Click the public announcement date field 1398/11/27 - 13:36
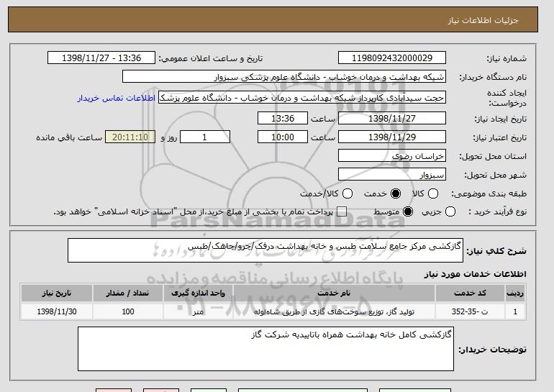Viewport: 554px width, 392px height. (x=101, y=58)
